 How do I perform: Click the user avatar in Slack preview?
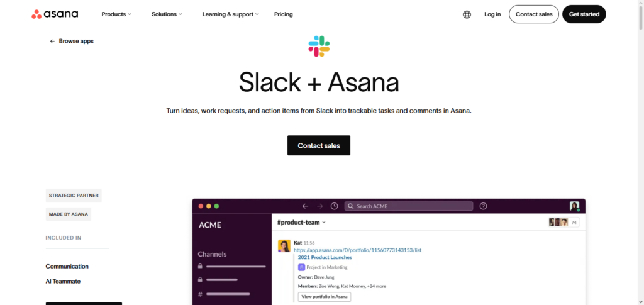pos(575,206)
